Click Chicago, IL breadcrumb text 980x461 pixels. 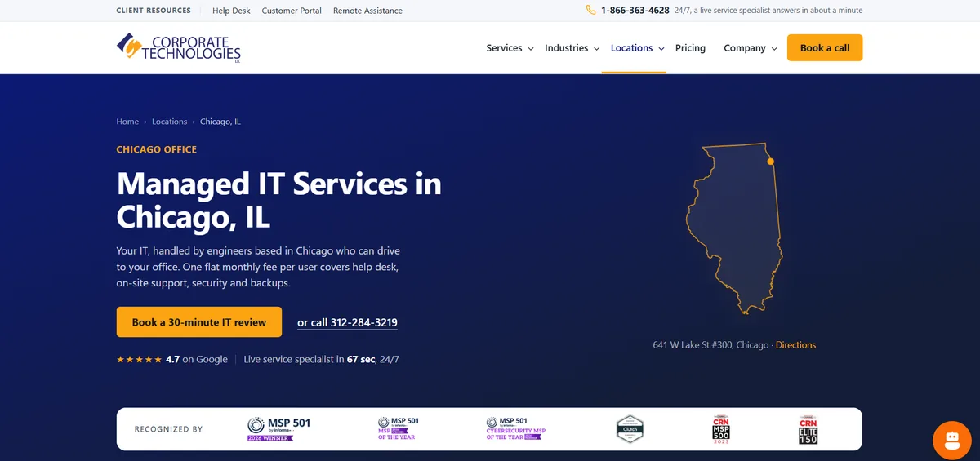(x=220, y=122)
